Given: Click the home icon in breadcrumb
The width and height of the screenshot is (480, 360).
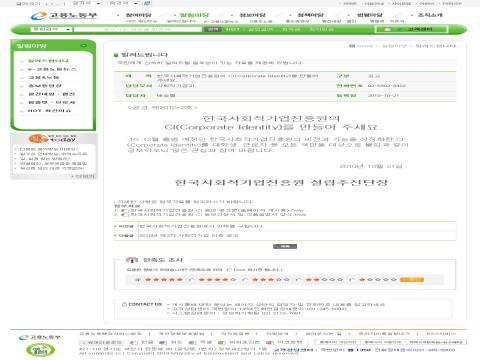Looking at the screenshot, I should click(x=352, y=46).
